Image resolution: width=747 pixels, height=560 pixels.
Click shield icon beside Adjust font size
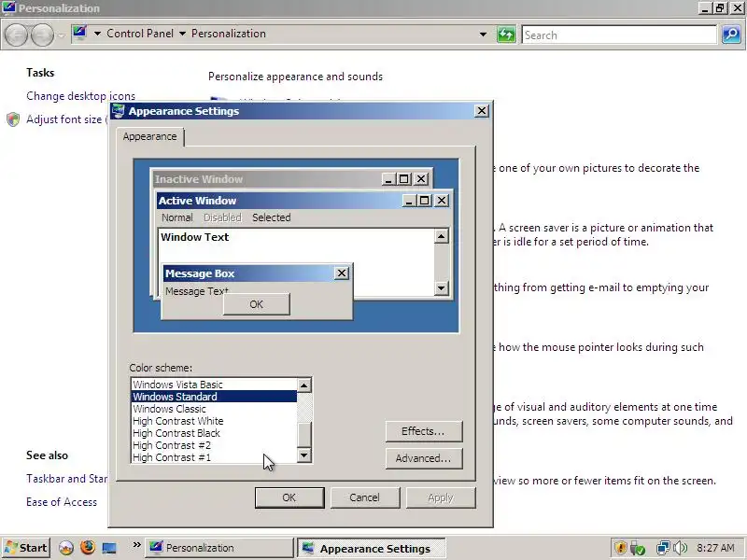[13, 119]
